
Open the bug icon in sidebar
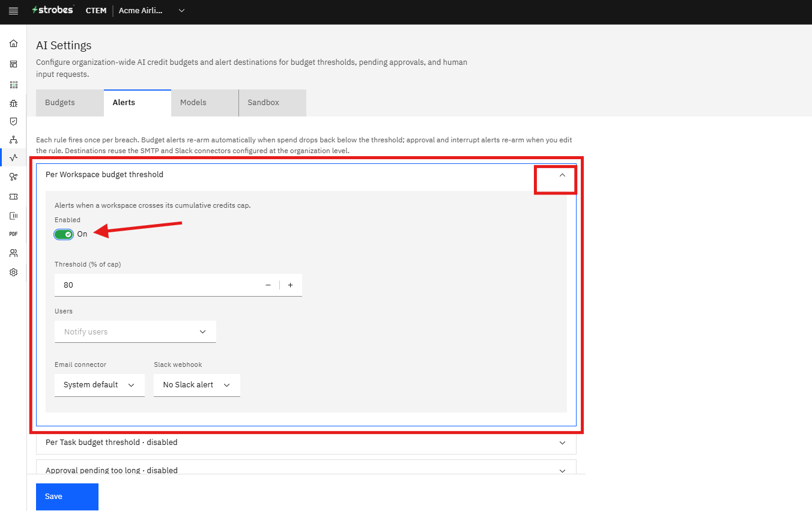[x=13, y=103]
